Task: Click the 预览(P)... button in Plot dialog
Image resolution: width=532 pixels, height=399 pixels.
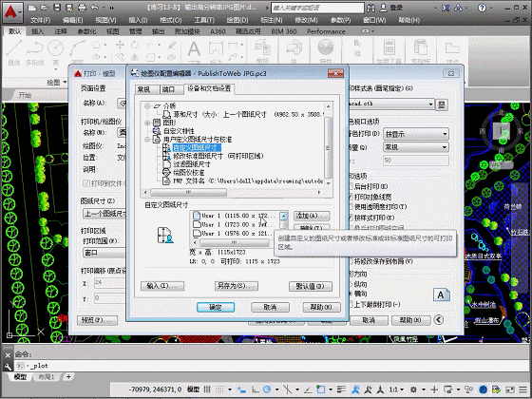Action: point(97,320)
